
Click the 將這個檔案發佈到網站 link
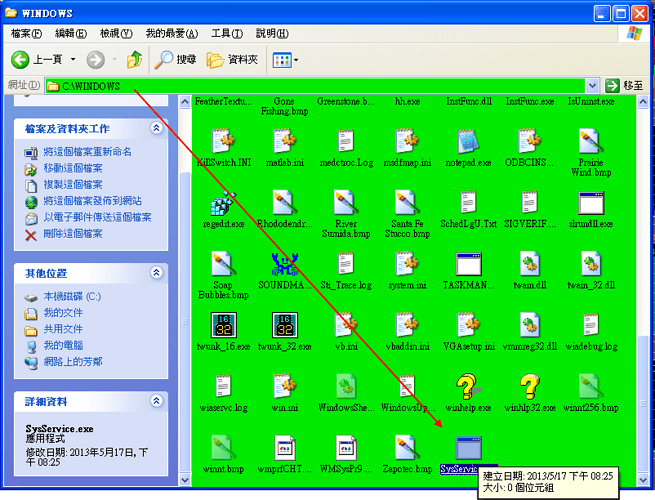[x=92, y=201]
